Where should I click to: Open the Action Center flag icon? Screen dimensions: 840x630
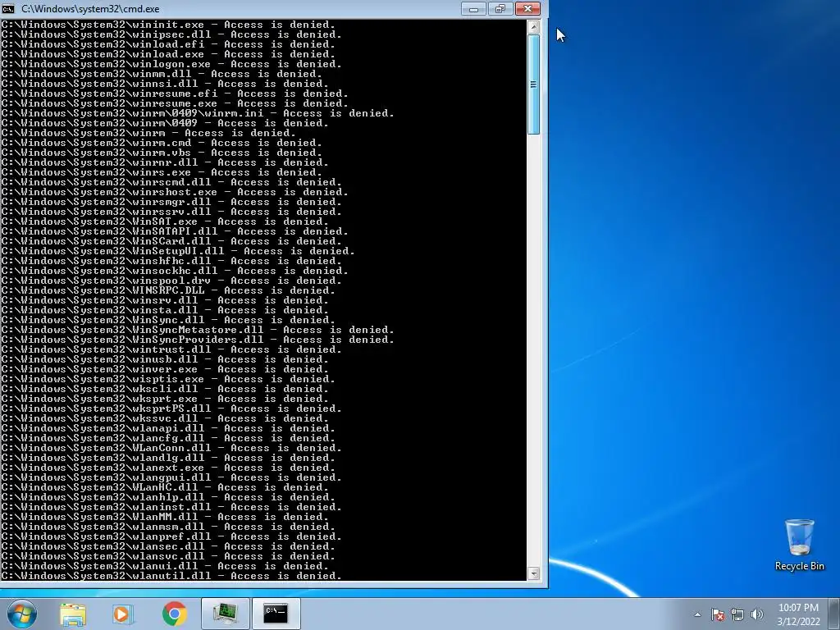[718, 614]
